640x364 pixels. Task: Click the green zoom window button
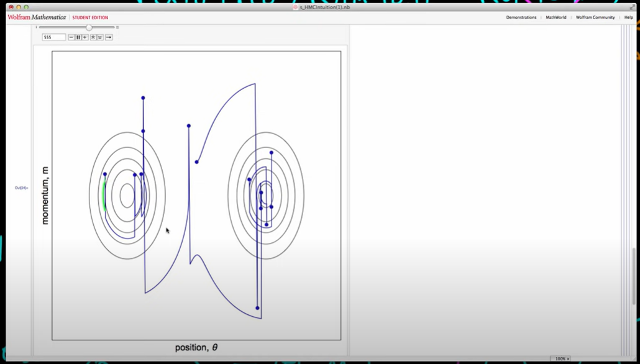click(26, 7)
